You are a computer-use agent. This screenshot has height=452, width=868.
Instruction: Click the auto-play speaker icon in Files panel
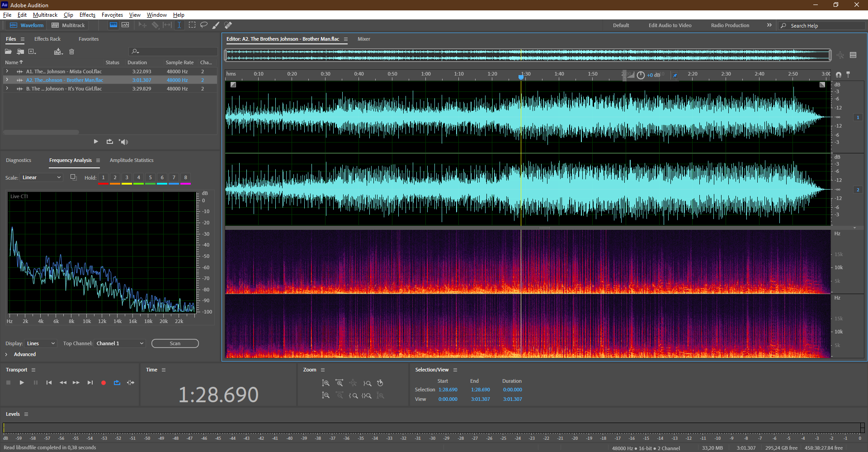point(123,142)
